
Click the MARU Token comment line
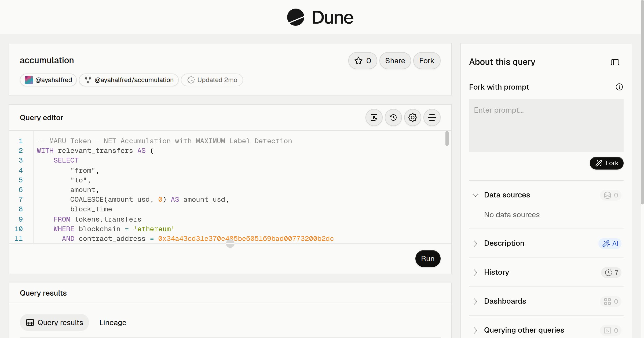164,141
